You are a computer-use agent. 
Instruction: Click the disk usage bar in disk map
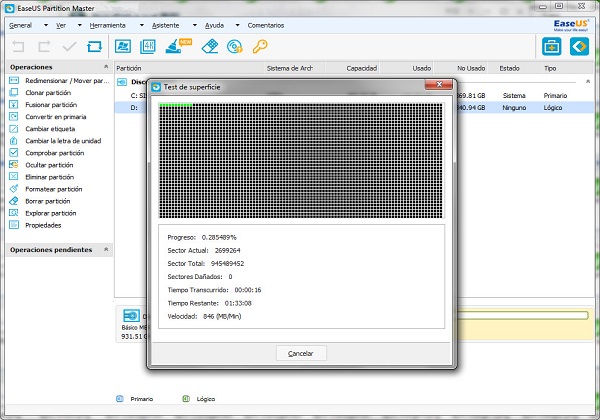coord(523,315)
